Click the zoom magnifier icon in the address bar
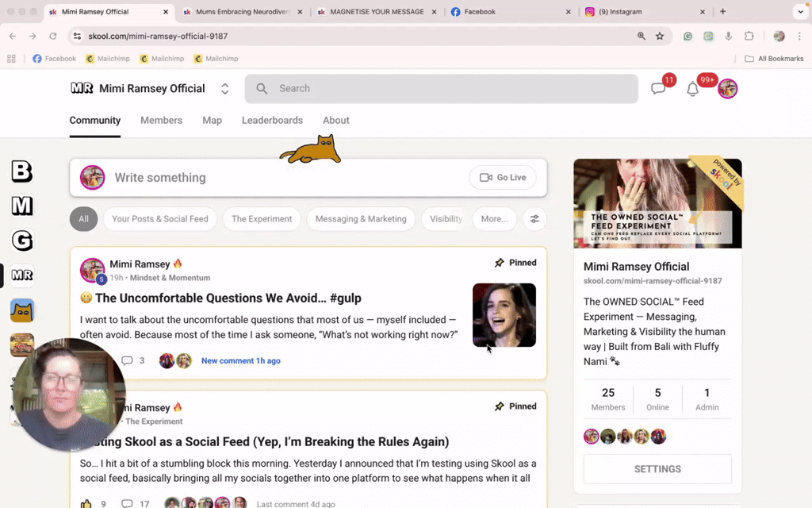Screen dimensions: 812x508 coord(642,36)
